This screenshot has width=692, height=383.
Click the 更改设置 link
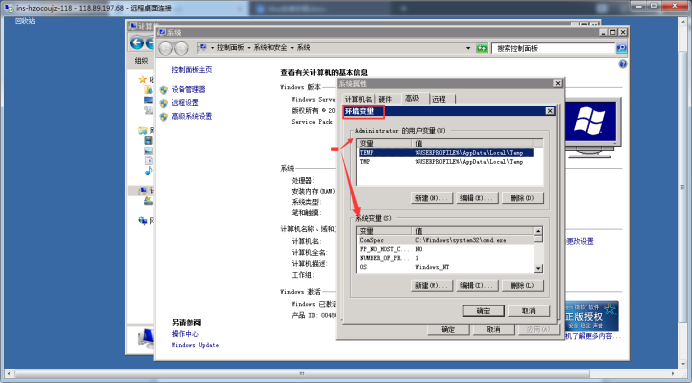580,241
